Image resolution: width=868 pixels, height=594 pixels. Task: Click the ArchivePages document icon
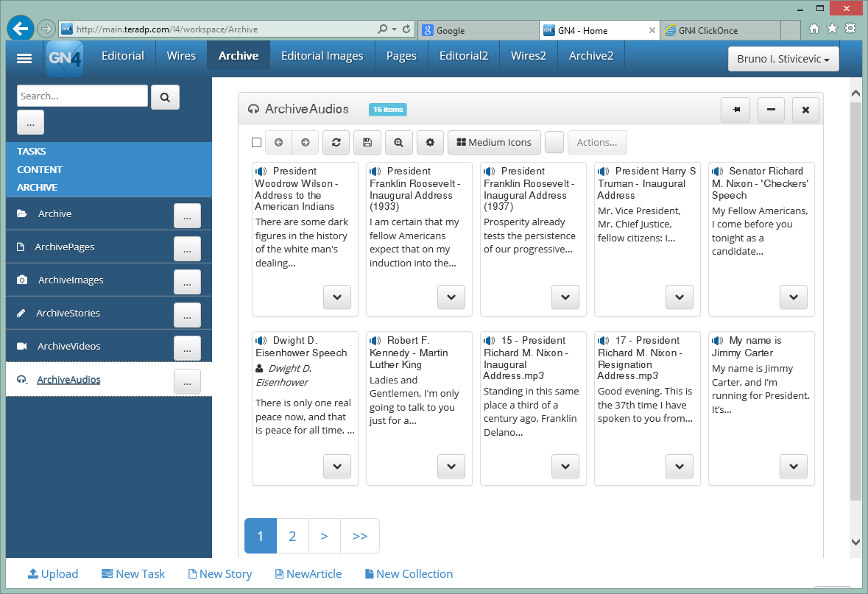(21, 247)
